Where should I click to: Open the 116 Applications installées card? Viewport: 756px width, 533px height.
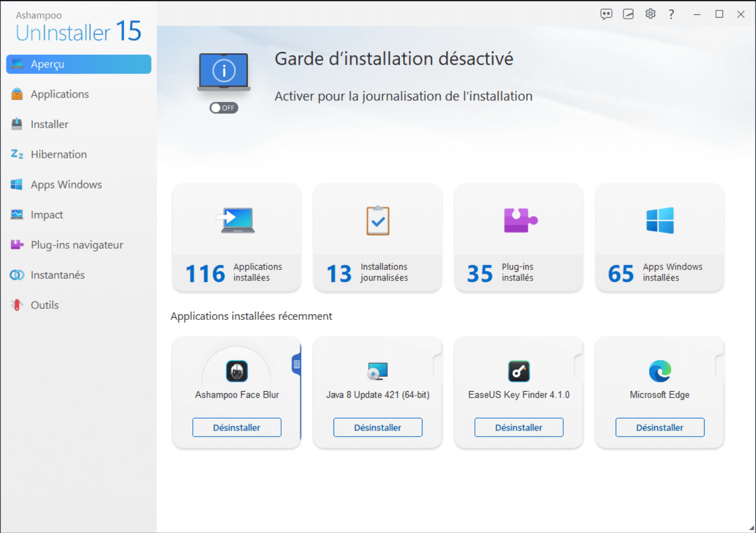tap(237, 237)
